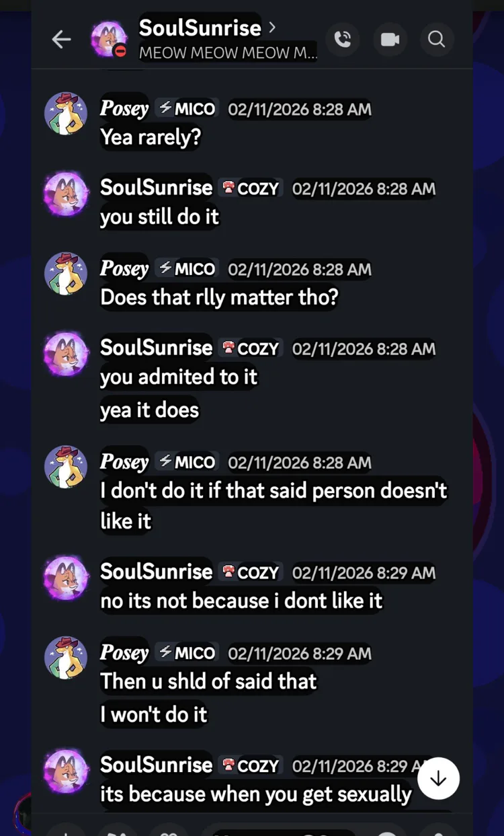Tap the 8:28 AM timestamp on "Yea rarely?"

tap(299, 109)
